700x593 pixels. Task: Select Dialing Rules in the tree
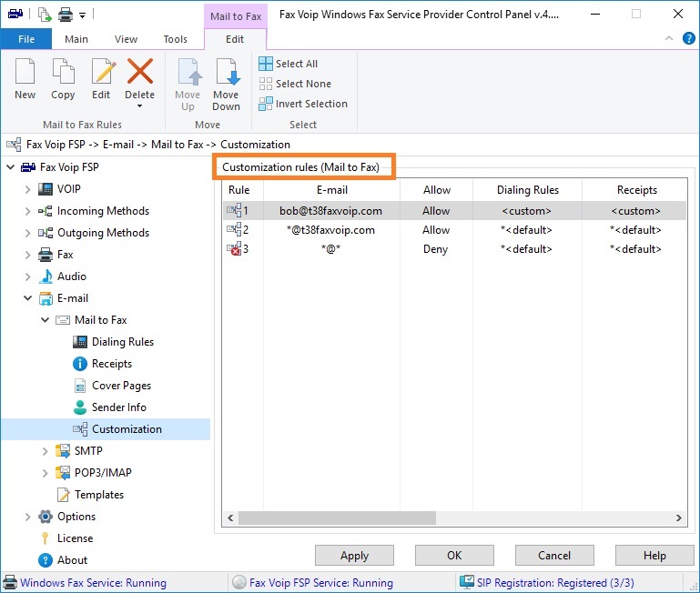tap(122, 342)
